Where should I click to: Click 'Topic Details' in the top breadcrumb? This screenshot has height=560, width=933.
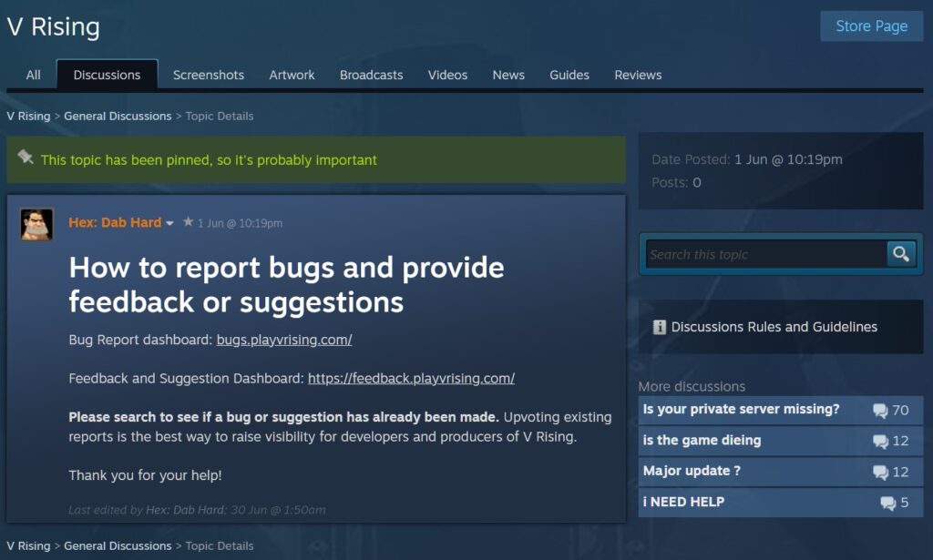tap(219, 116)
